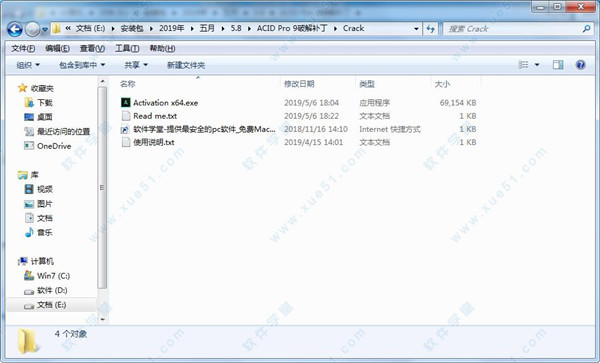
Task: Open the 视频 library
Action: [45, 189]
